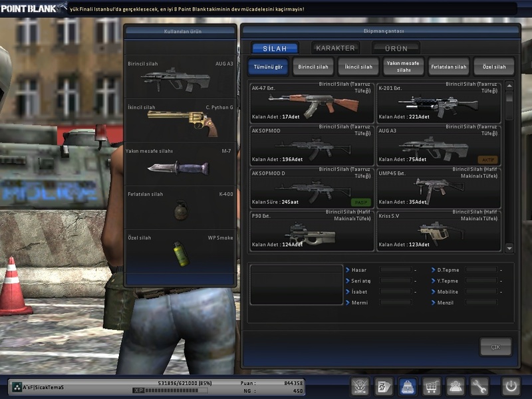
Task: Click the weapon list scroll up arrow
Action: 509,86
